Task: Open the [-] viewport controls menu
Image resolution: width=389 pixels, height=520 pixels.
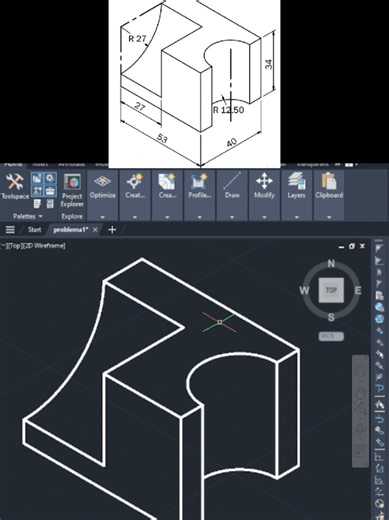Action: (3, 246)
